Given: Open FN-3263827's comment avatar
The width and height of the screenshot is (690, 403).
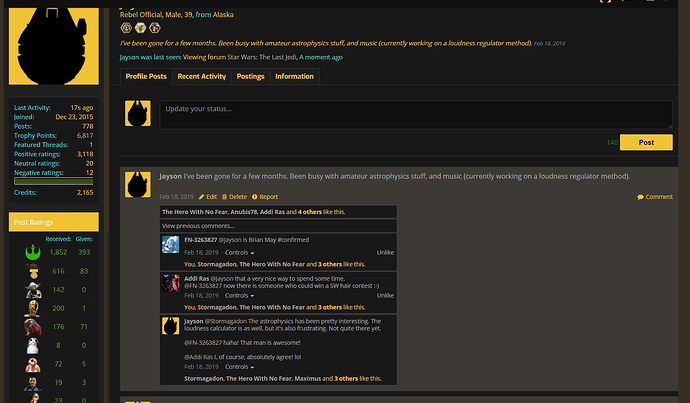Looking at the screenshot, I should pyautogui.click(x=170, y=245).
